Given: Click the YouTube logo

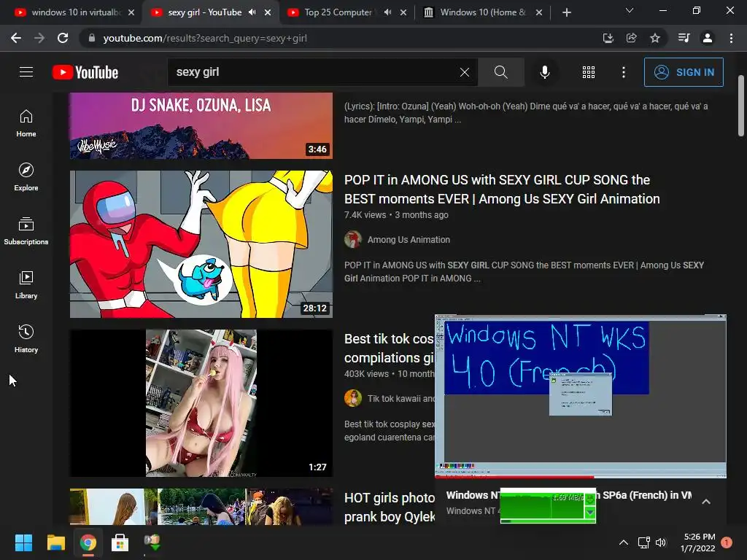Looking at the screenshot, I should pos(85,72).
